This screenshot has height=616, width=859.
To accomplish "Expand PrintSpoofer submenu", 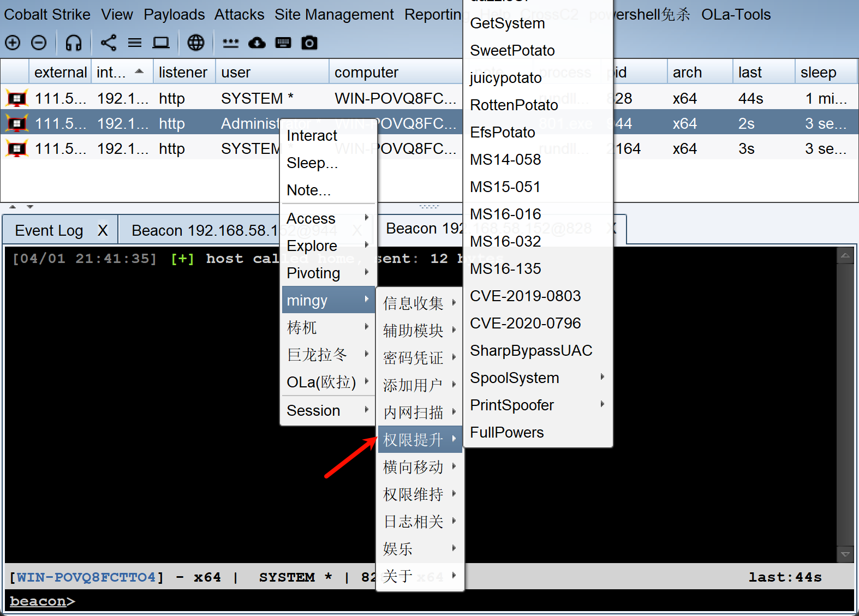I will (538, 405).
